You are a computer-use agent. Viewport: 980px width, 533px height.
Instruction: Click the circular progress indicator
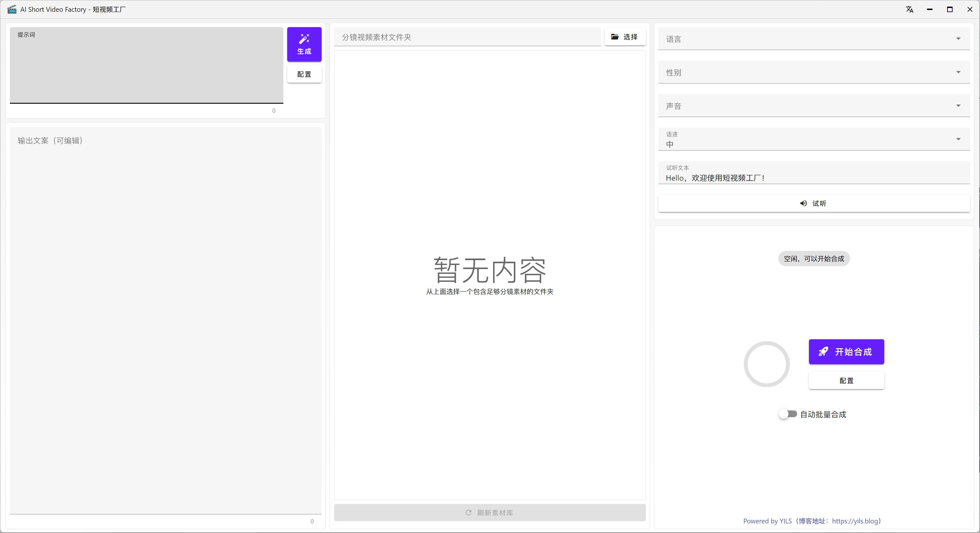pyautogui.click(x=766, y=364)
